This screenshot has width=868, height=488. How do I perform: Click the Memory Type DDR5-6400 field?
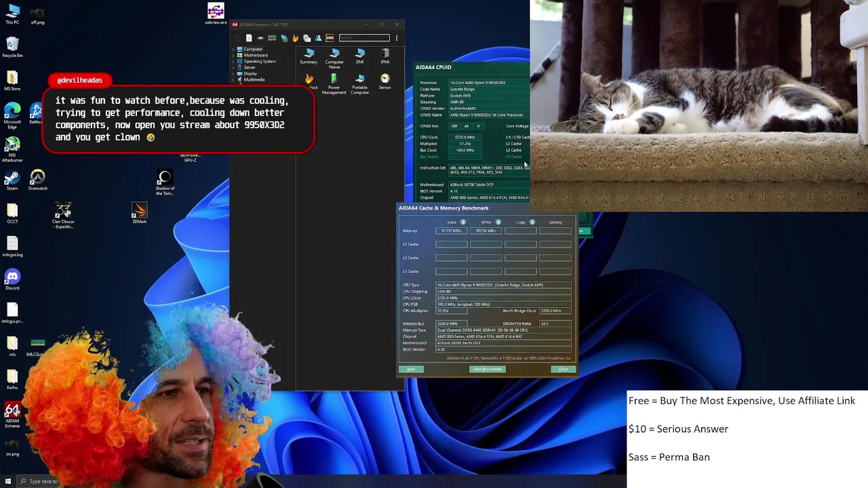point(503,330)
